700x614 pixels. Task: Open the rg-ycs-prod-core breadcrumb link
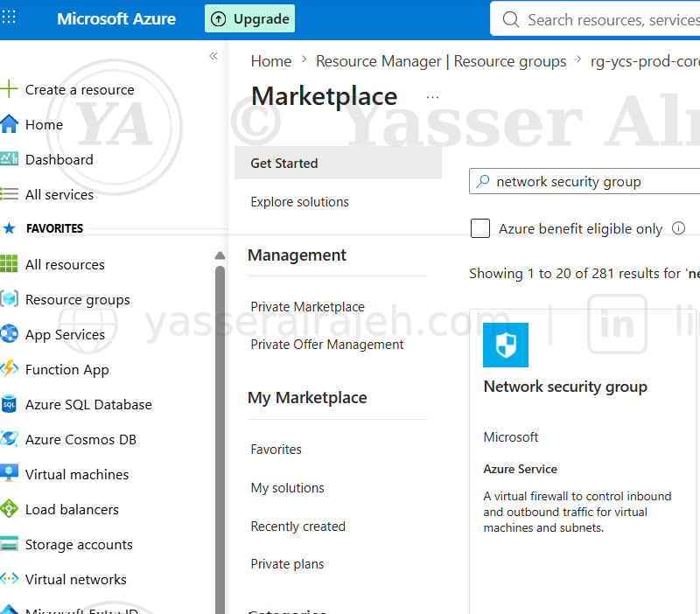tap(645, 61)
